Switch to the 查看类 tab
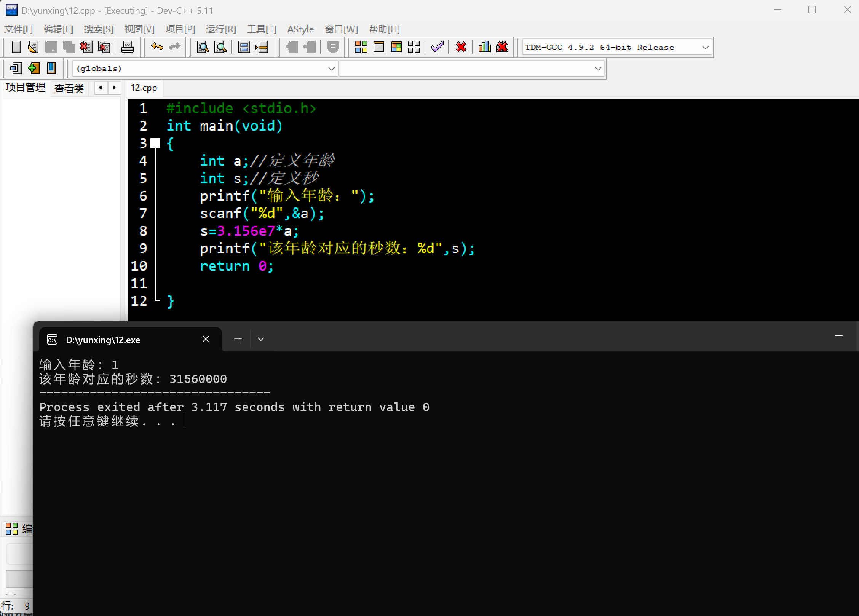The width and height of the screenshot is (859, 616). [x=69, y=89]
